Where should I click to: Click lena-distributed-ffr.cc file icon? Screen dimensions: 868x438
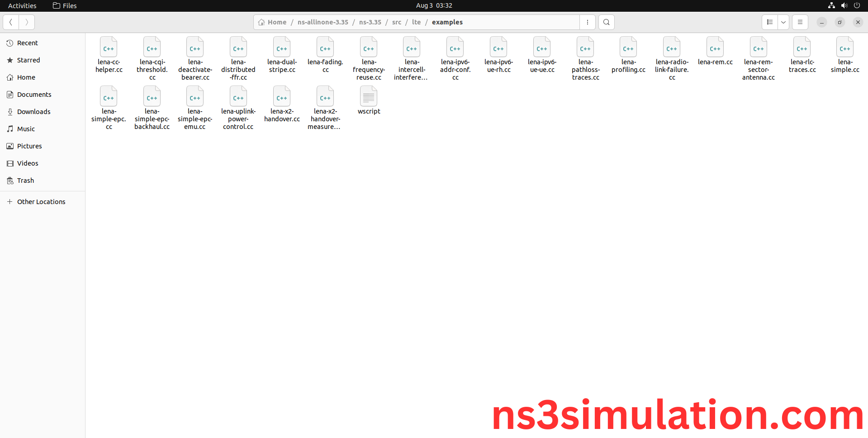coord(238,47)
